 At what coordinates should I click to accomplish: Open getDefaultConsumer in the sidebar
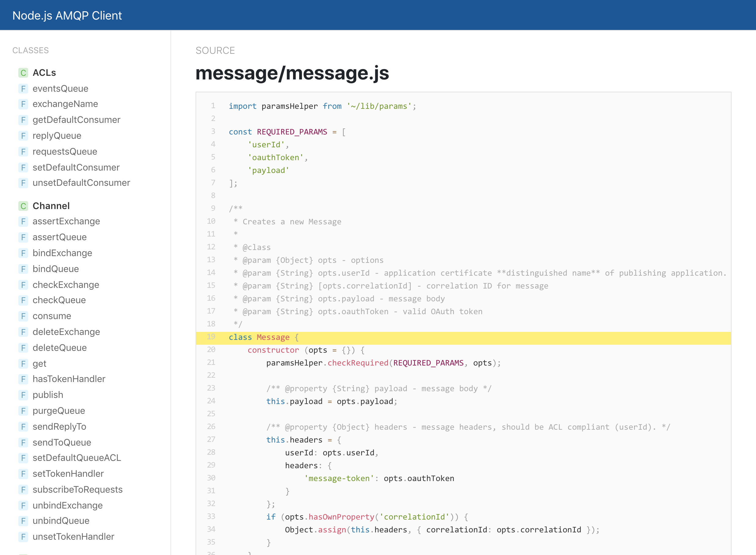click(76, 120)
